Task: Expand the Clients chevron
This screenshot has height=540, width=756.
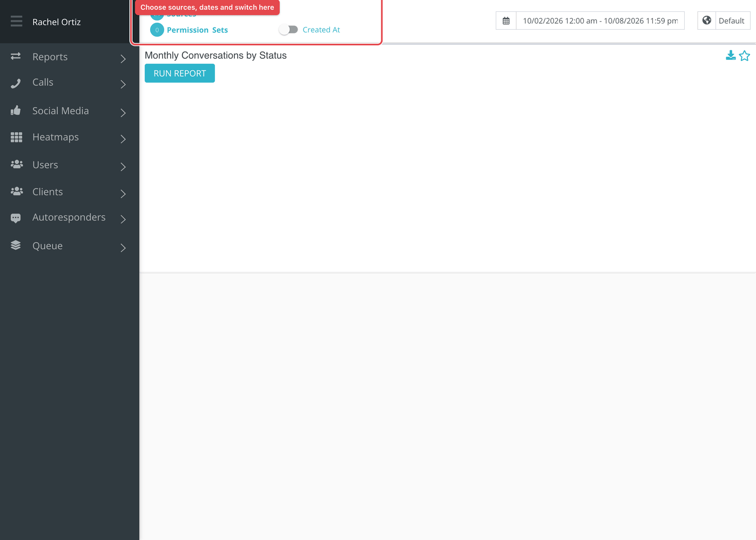Action: tap(123, 193)
